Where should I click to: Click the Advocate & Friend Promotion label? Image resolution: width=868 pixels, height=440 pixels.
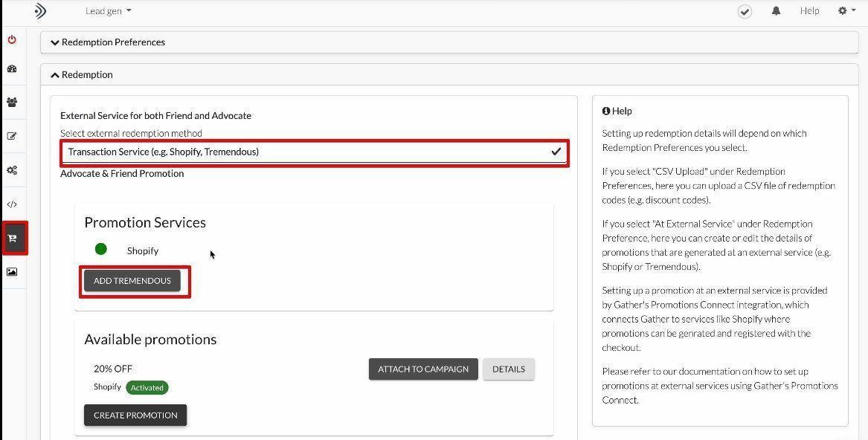pyautogui.click(x=122, y=173)
